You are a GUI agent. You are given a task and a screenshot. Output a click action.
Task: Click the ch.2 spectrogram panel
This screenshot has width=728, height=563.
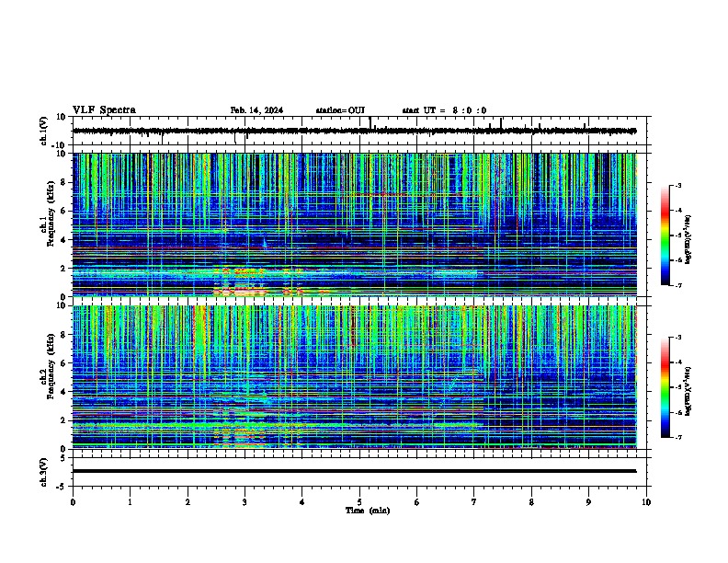[x=355, y=377]
